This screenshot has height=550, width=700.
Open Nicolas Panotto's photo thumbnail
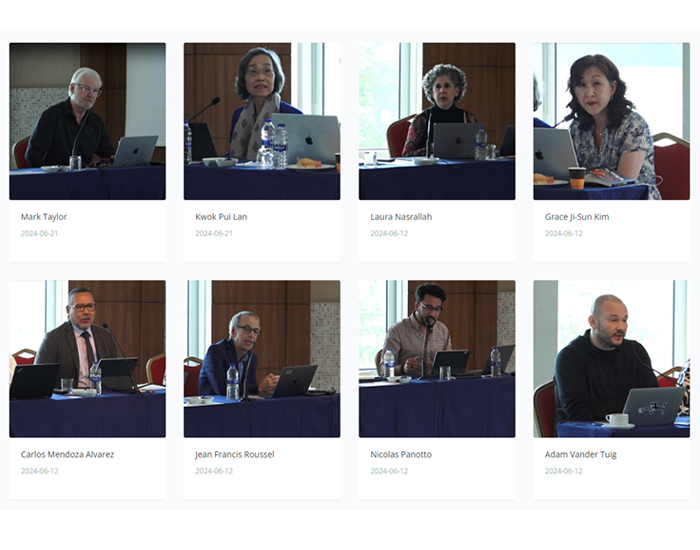437,358
